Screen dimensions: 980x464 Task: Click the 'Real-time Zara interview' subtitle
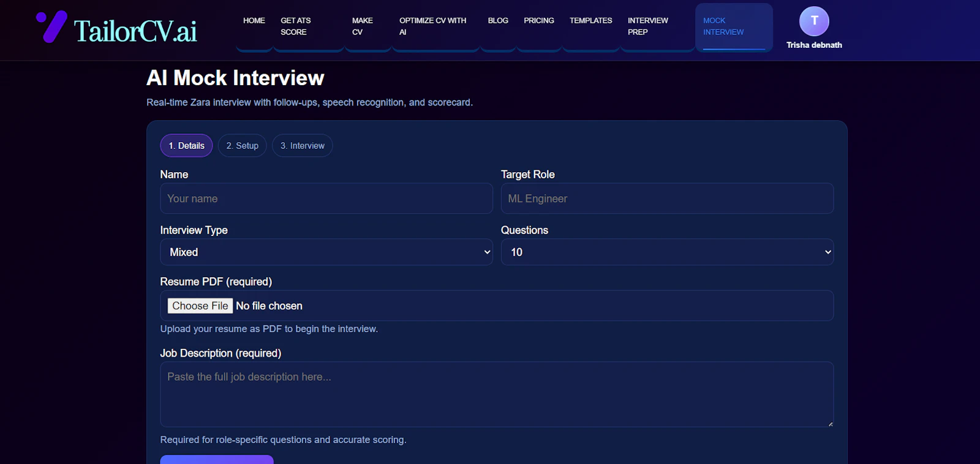tap(309, 102)
